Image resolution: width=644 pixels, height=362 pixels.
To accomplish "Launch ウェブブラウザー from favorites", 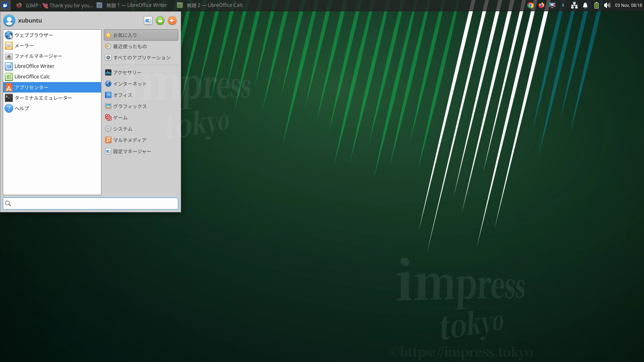I will [x=52, y=35].
